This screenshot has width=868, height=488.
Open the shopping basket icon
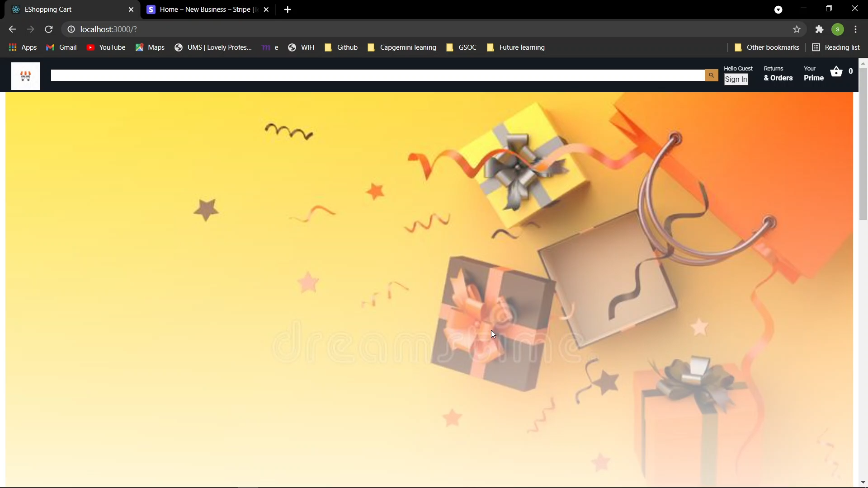[836, 72]
